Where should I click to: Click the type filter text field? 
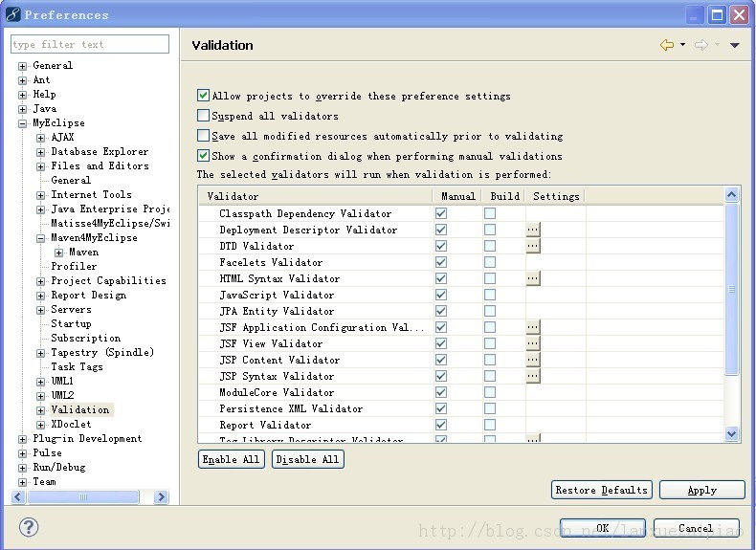(x=90, y=44)
